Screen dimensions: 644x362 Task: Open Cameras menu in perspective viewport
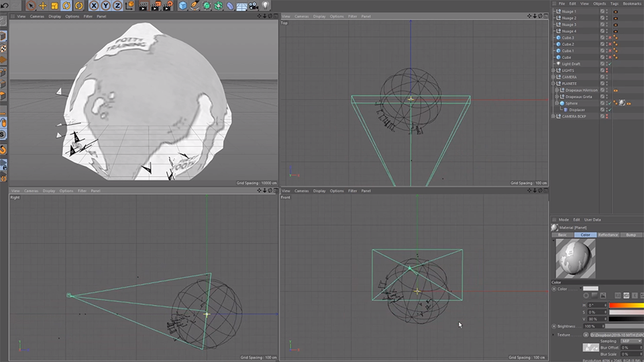click(x=37, y=16)
